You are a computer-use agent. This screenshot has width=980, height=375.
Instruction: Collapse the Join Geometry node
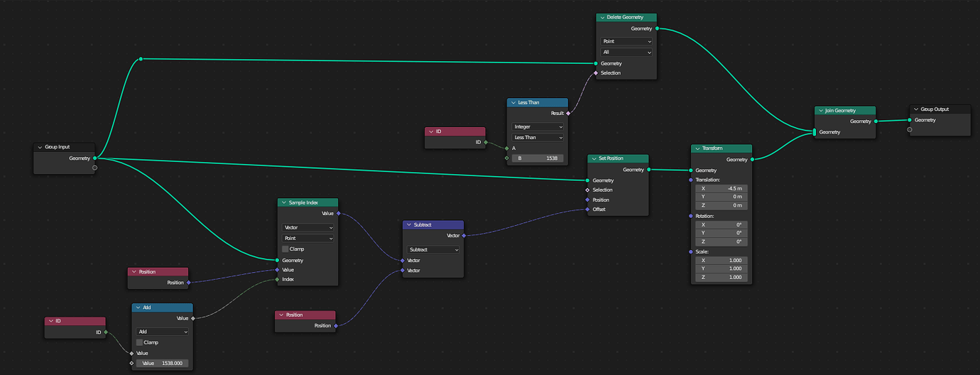(821, 110)
